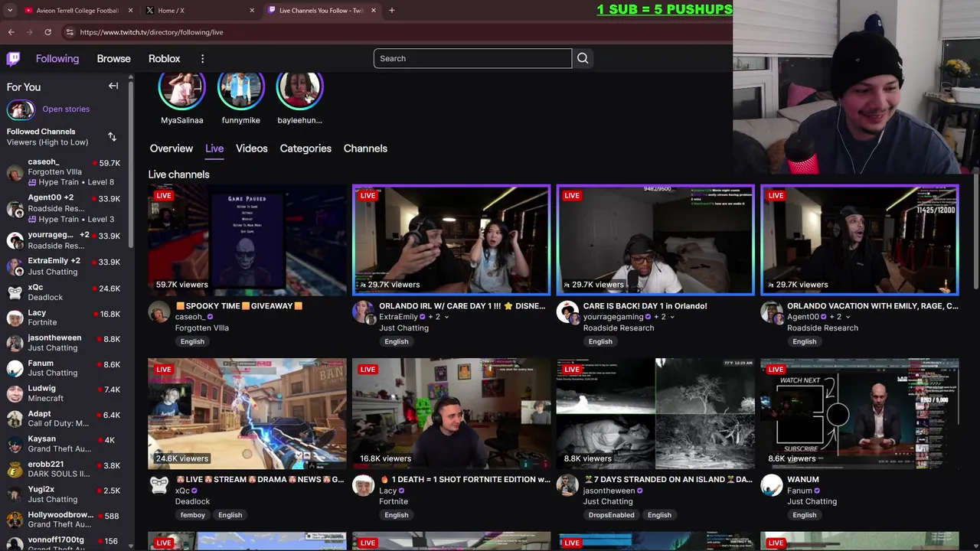Go back with browser back arrow

tap(11, 32)
